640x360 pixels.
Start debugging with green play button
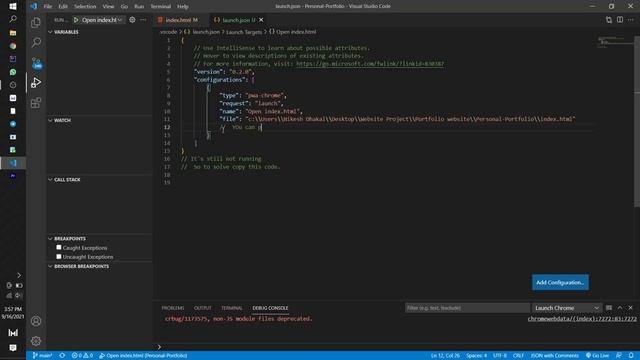[76, 20]
